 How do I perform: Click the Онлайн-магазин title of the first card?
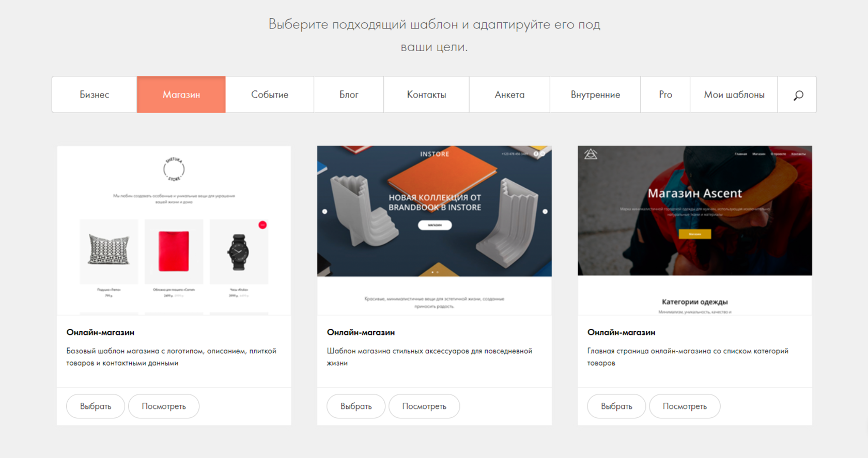[100, 333]
